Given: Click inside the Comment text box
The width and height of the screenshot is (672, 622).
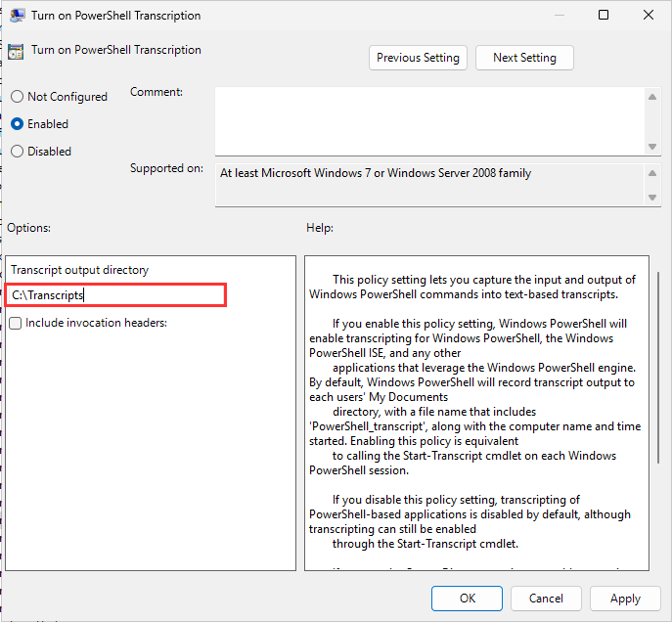Looking at the screenshot, I should coord(430,119).
